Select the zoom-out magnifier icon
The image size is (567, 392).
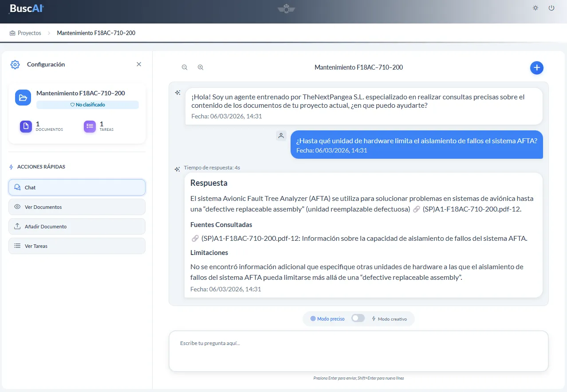tap(185, 67)
